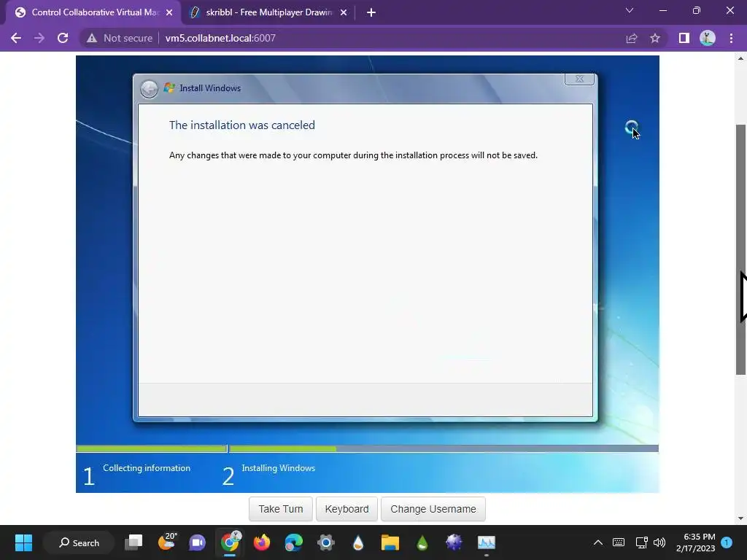The width and height of the screenshot is (747, 560).
Task: Click the heading 'The installation was canceled'
Action: pos(242,125)
